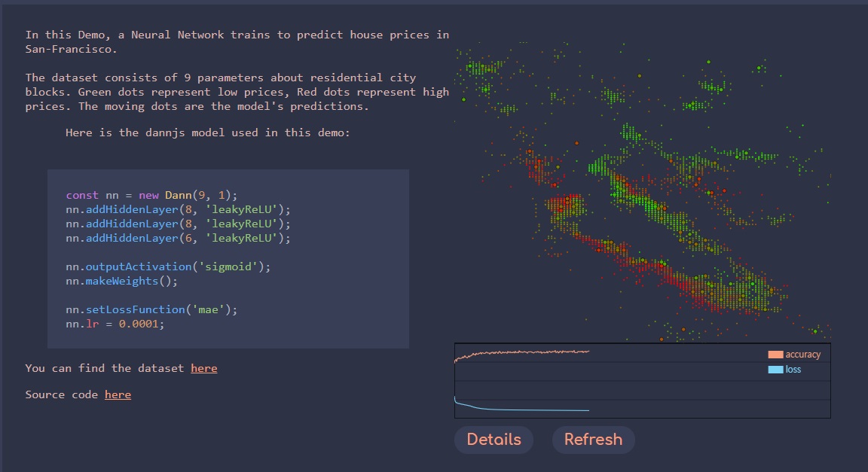868x472 pixels.
Task: Toggle the accuracy legend swatch
Action: click(775, 355)
